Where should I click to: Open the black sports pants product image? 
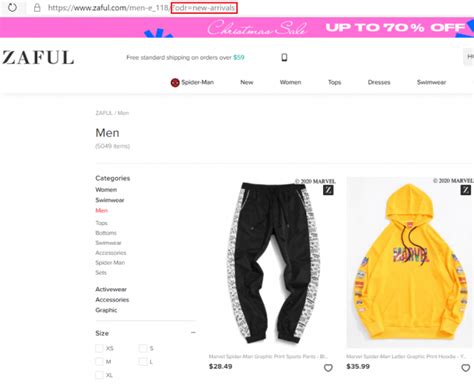click(x=273, y=263)
